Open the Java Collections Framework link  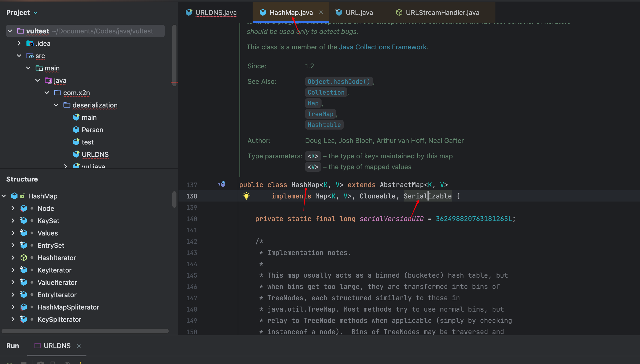(383, 47)
